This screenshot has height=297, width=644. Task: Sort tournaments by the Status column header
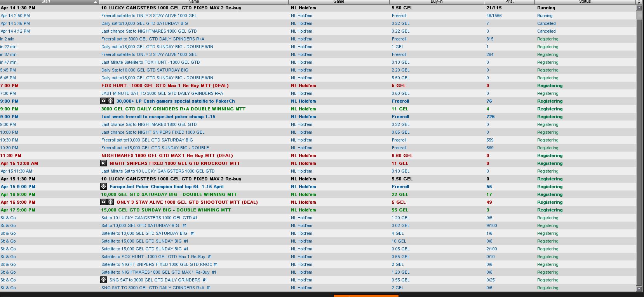click(585, 2)
